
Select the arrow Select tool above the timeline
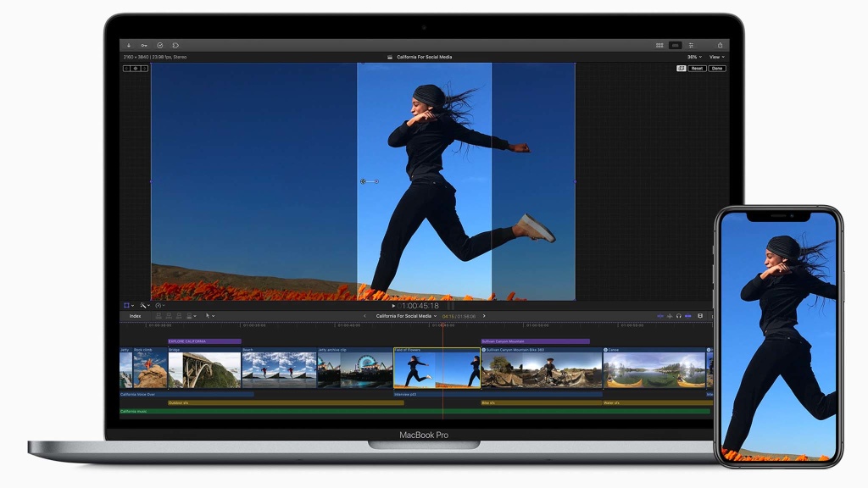coord(208,315)
